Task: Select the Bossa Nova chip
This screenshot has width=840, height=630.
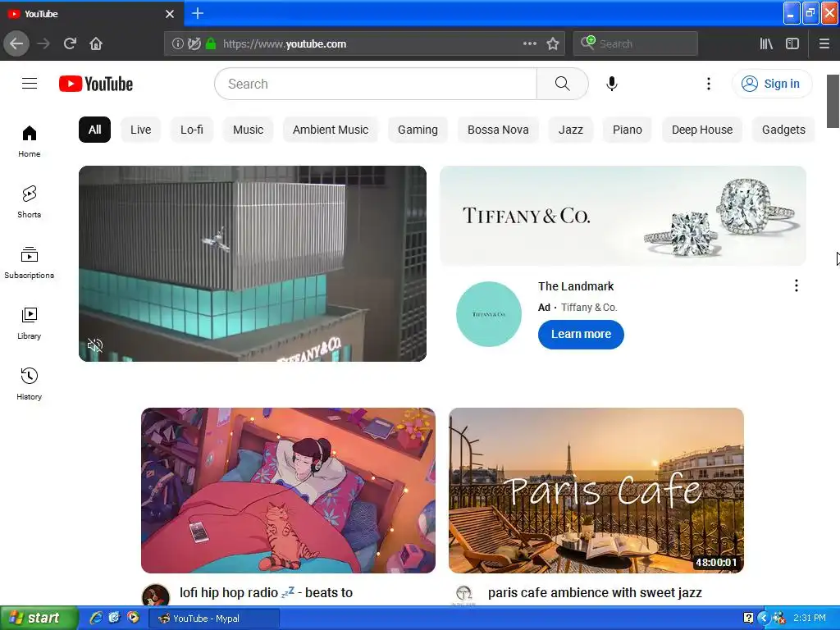Action: (x=498, y=130)
